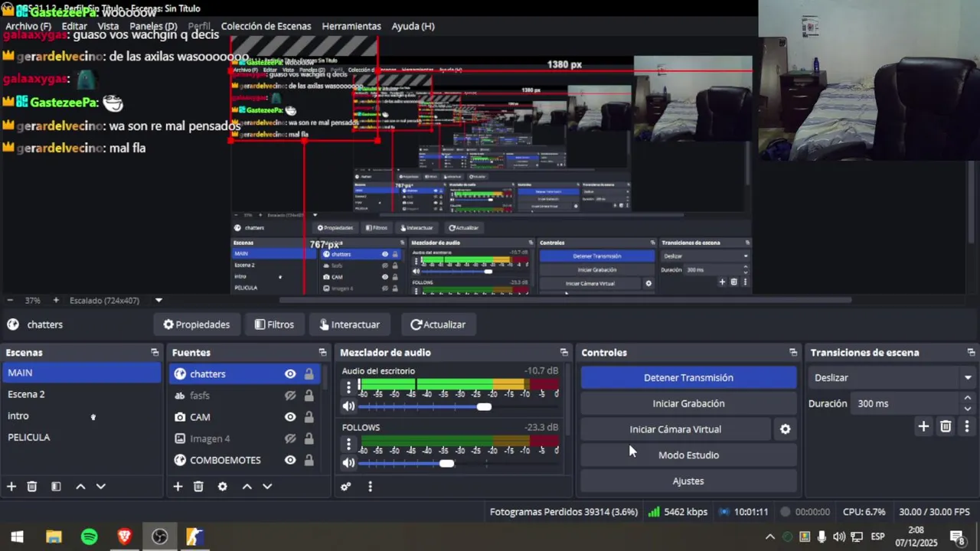Toggle the lock on the CAM source

pyautogui.click(x=309, y=417)
